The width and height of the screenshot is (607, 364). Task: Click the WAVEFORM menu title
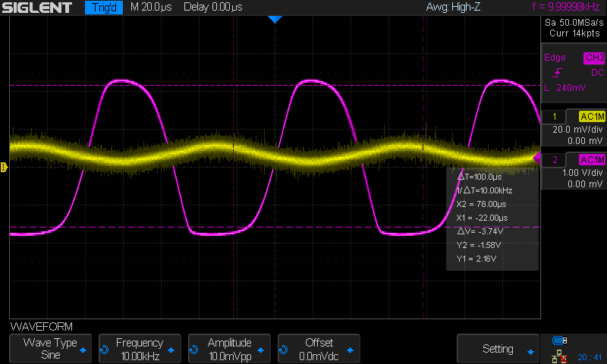(42, 327)
